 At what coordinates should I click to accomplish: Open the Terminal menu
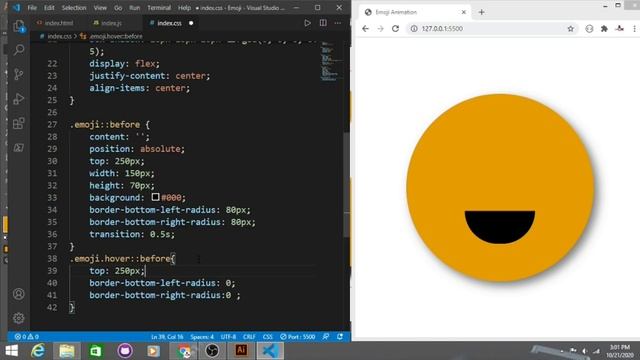click(159, 8)
